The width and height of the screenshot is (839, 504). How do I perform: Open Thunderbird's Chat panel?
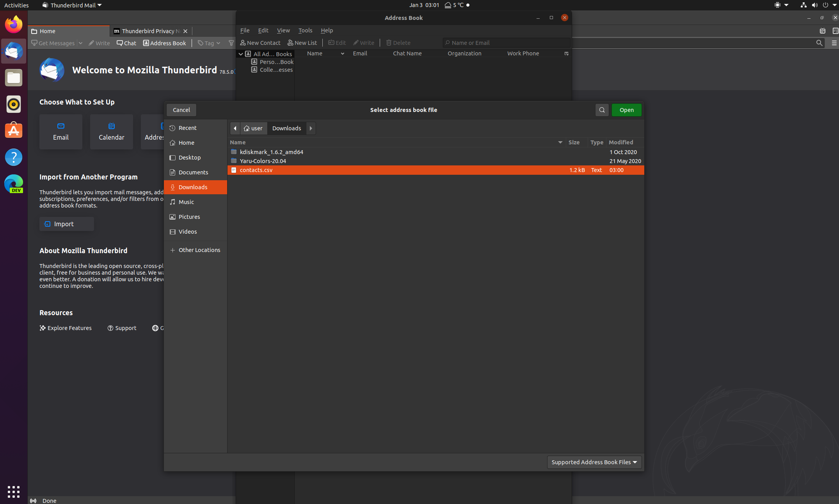click(x=126, y=43)
